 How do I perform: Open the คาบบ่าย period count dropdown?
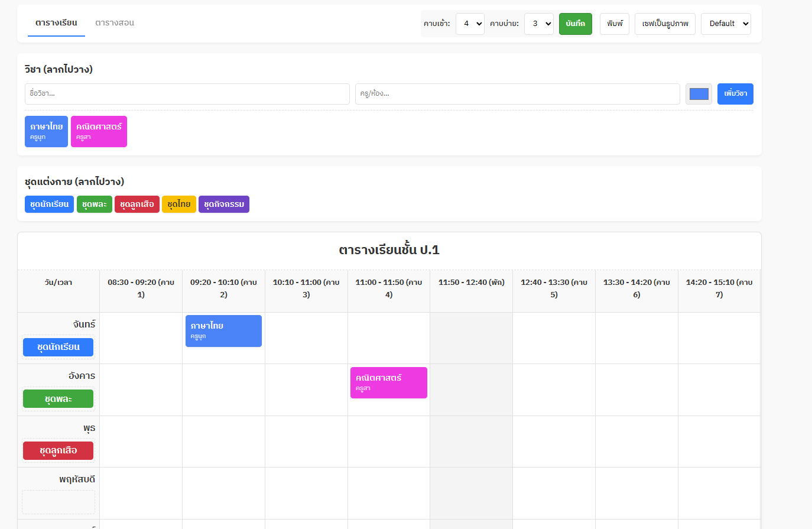538,24
